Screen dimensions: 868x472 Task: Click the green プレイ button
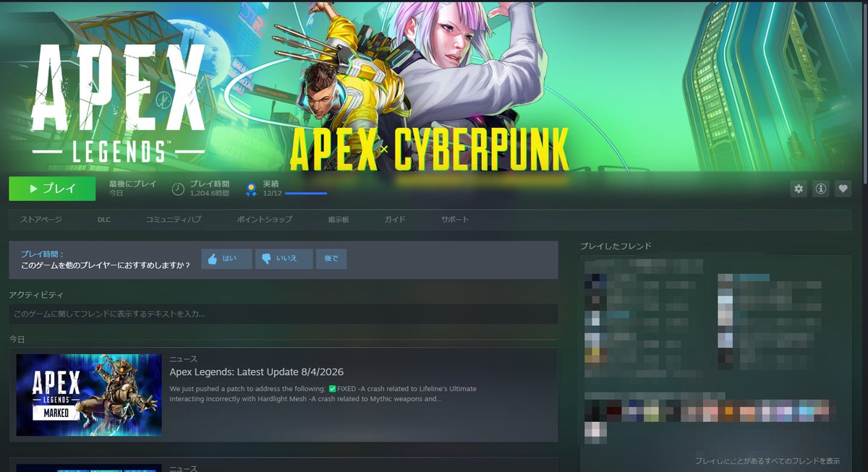tap(52, 189)
